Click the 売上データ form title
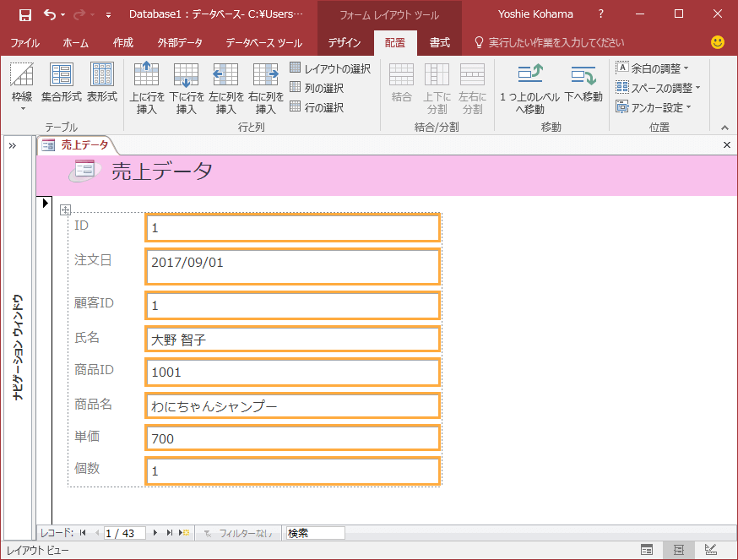The width and height of the screenshot is (738, 560). 162,171
